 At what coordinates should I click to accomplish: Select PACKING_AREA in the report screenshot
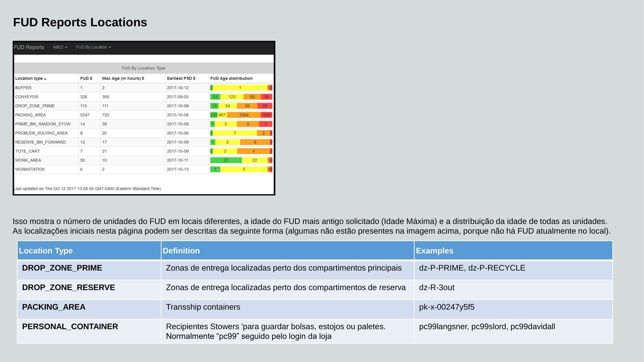point(144,115)
